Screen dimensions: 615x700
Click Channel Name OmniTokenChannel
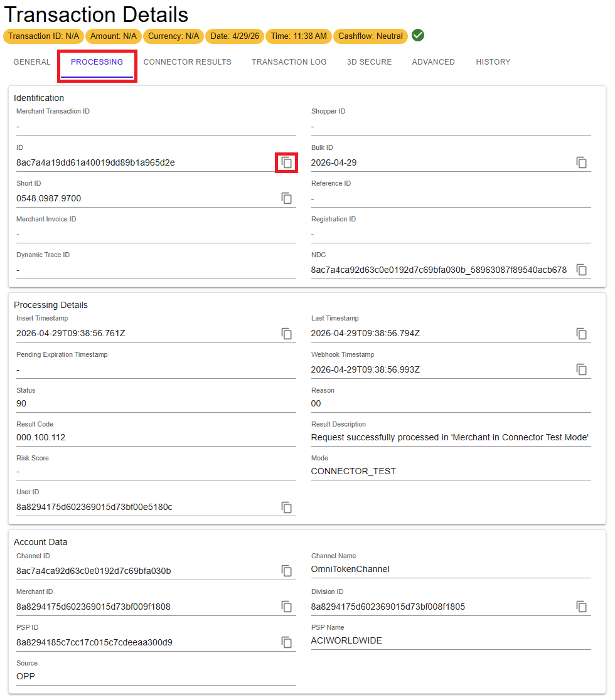350,569
